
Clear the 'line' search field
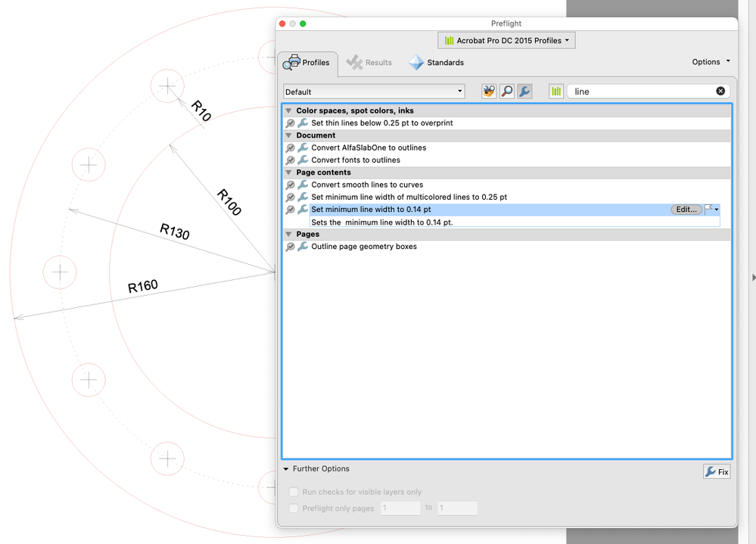tap(720, 91)
